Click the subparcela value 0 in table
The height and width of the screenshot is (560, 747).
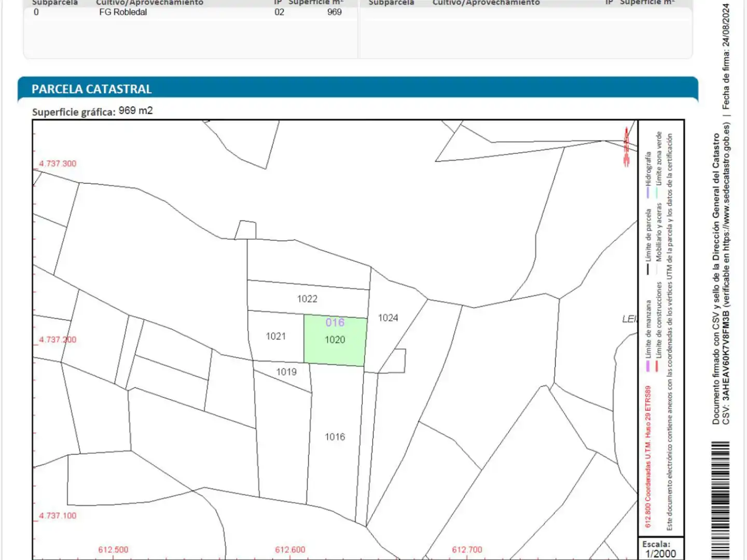(x=36, y=12)
